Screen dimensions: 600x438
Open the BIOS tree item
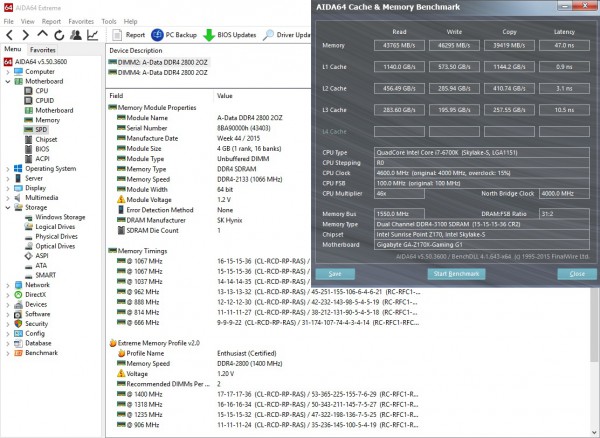point(37,149)
